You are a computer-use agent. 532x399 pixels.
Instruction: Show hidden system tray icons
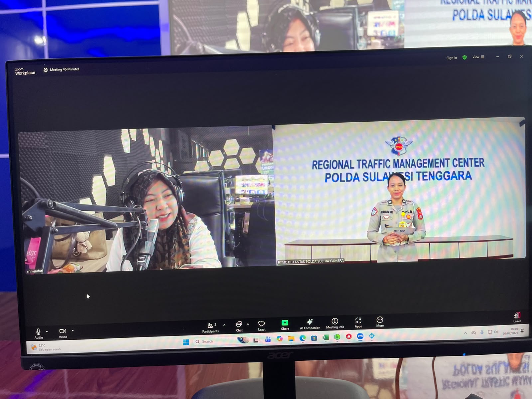click(x=465, y=333)
